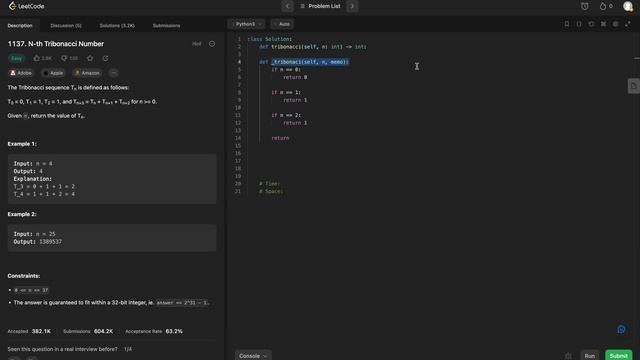Go to the previous problem arrow

(x=287, y=6)
